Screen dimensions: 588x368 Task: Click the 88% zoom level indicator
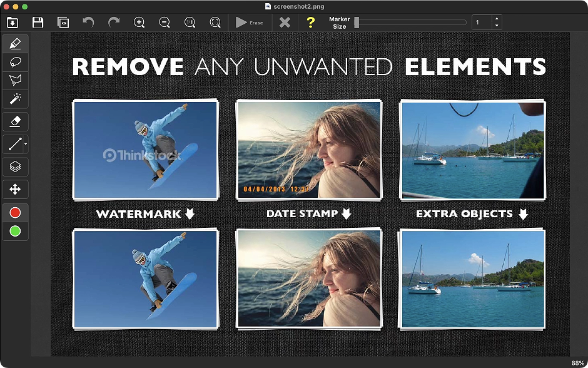pos(577,363)
